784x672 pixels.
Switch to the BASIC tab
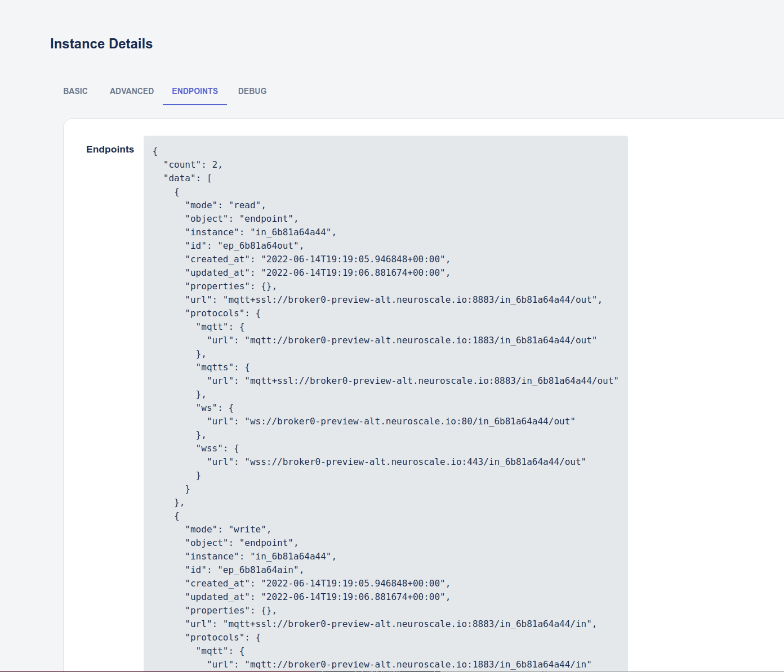pos(75,91)
